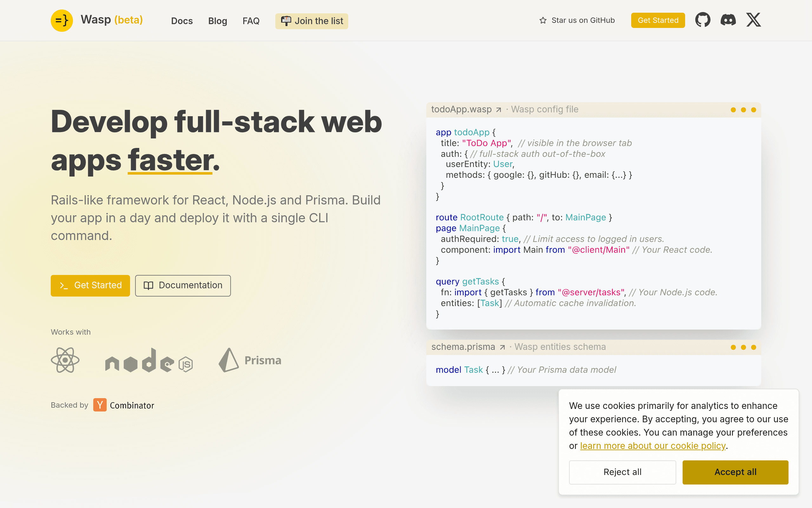The height and width of the screenshot is (508, 812).
Task: Click "Wasp entities schema" caption
Action: pyautogui.click(x=560, y=347)
